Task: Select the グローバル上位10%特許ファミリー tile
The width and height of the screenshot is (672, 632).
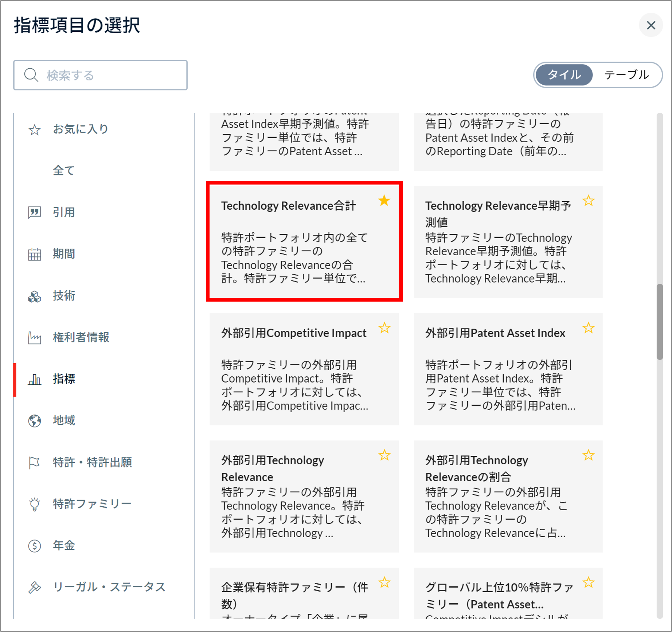Action: 508,593
